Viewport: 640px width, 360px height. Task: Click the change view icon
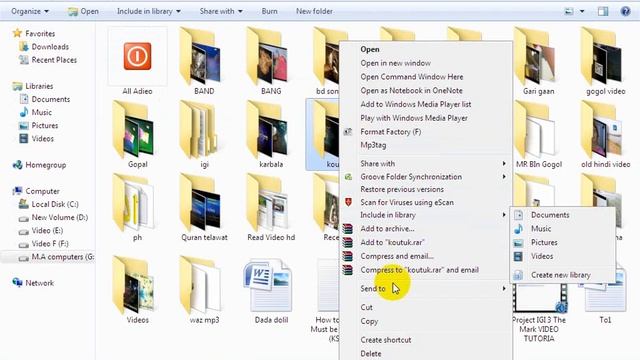pyautogui.click(x=569, y=11)
